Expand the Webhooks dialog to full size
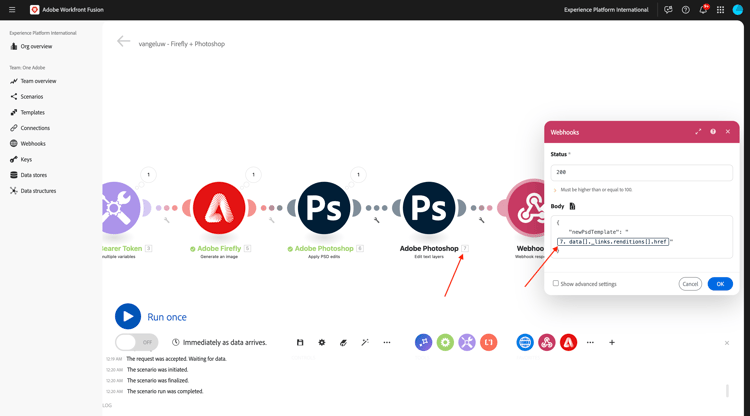The image size is (750, 416). (698, 131)
